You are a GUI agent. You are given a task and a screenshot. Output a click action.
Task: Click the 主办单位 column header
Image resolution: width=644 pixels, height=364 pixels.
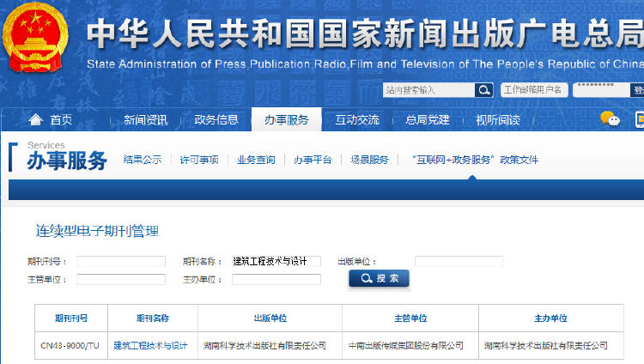550,318
